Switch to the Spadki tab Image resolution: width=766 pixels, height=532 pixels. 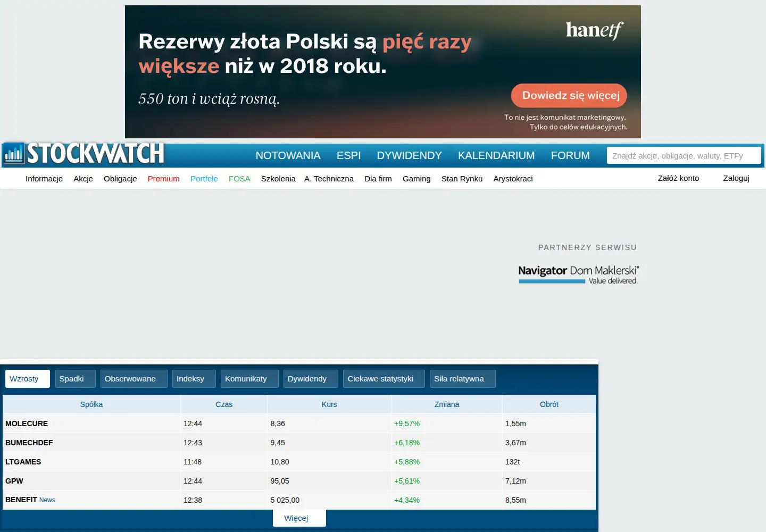(75, 379)
